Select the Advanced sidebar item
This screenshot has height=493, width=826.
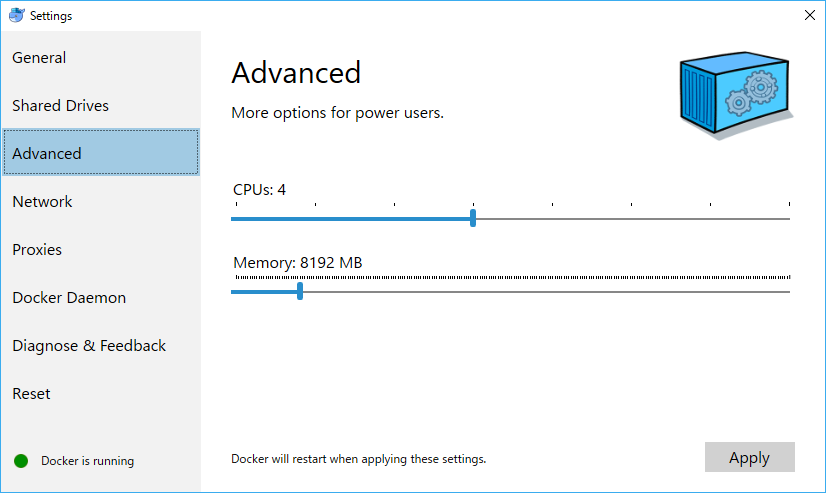point(101,153)
